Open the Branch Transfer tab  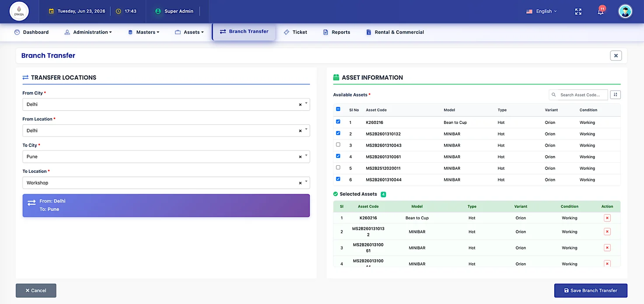point(244,31)
